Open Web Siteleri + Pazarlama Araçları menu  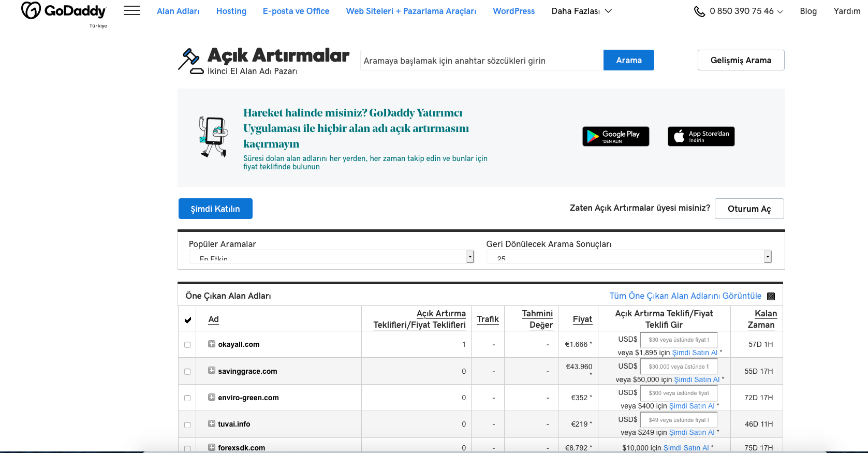click(411, 11)
